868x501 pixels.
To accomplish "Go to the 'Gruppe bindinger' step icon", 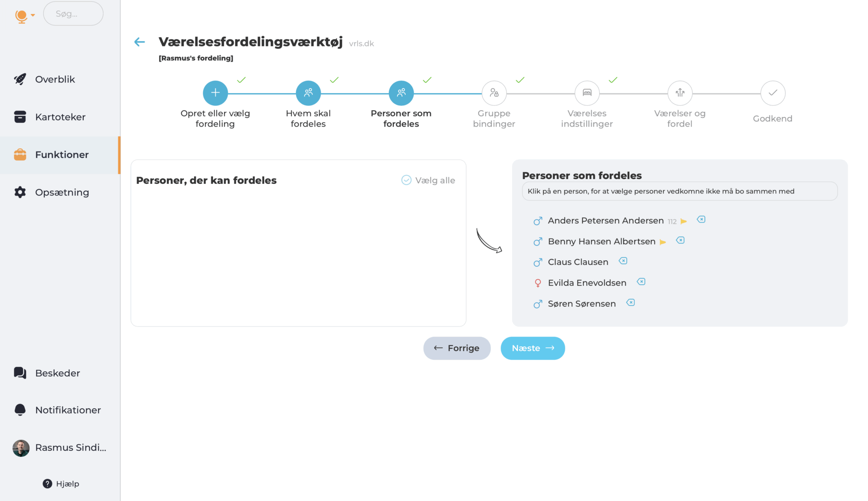I will click(494, 93).
